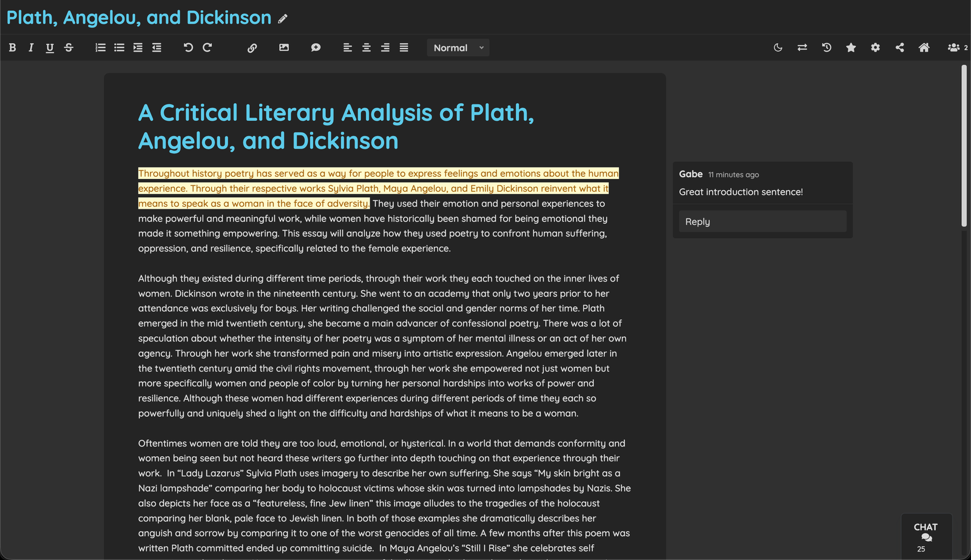This screenshot has width=971, height=560.
Task: Toggle bold formatting
Action: click(12, 47)
